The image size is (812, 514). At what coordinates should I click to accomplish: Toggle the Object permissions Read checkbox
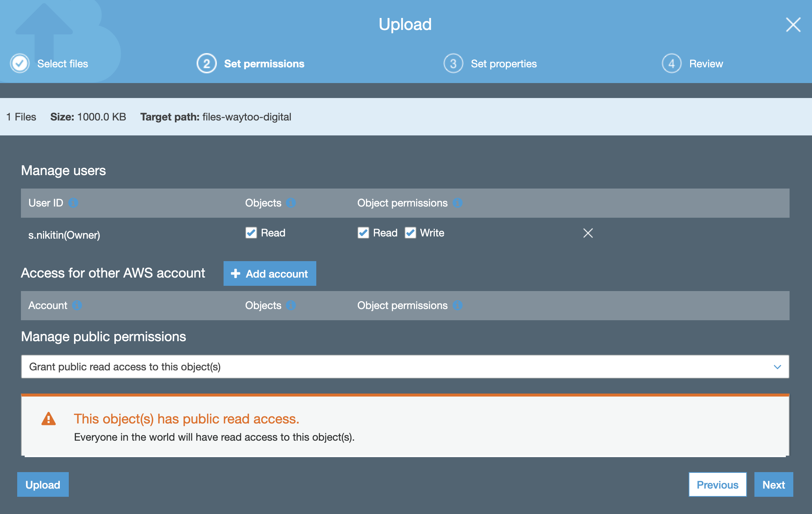point(363,232)
